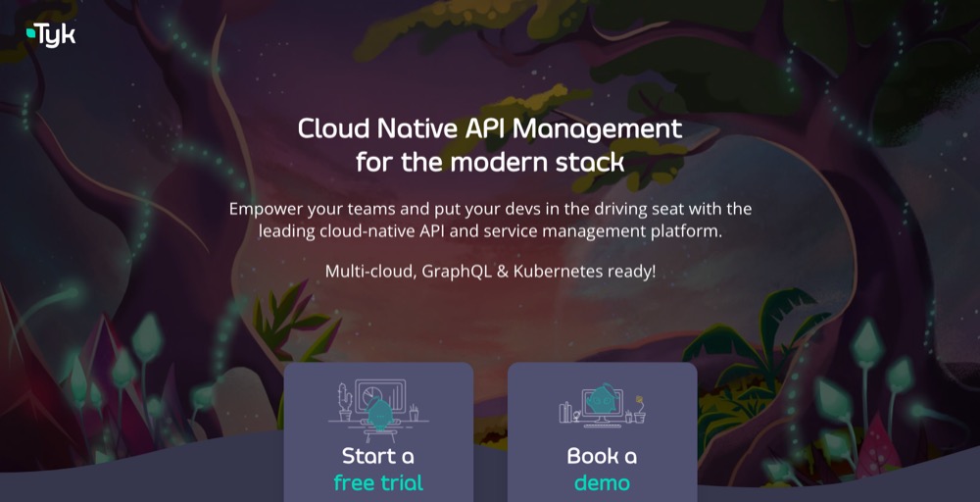
Task: Click the demo computer illustration icon
Action: click(x=603, y=405)
